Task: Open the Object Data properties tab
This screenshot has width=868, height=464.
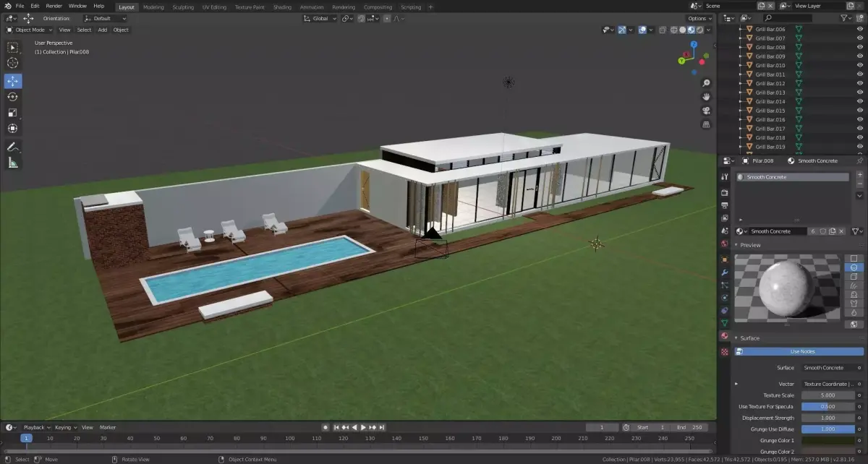Action: (x=724, y=322)
